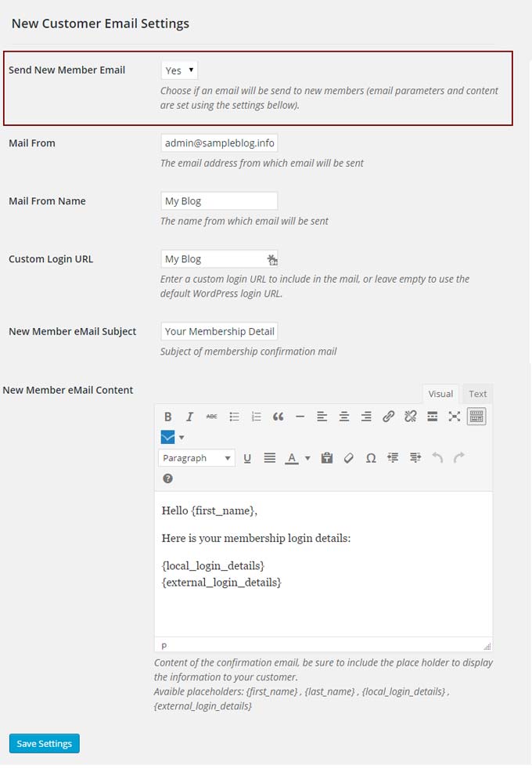
Task: Click the 'Hello {first_name},' line
Action: tap(210, 511)
